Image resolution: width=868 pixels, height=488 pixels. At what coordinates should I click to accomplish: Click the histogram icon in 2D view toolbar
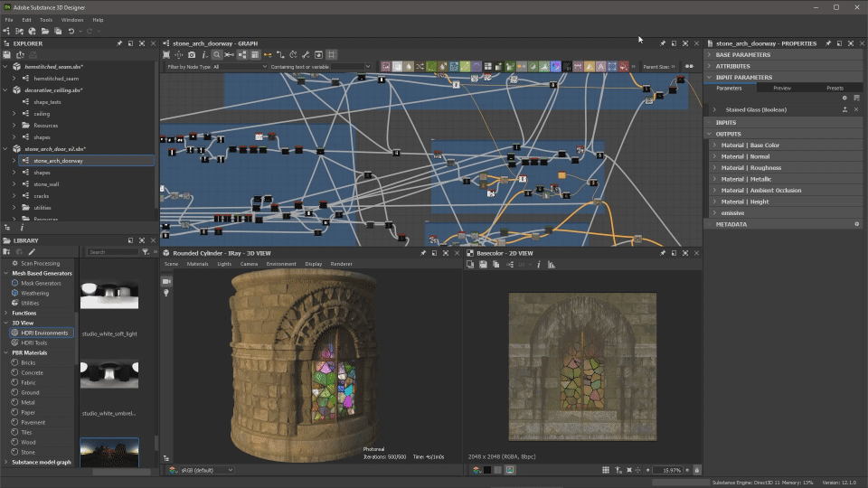coord(551,265)
